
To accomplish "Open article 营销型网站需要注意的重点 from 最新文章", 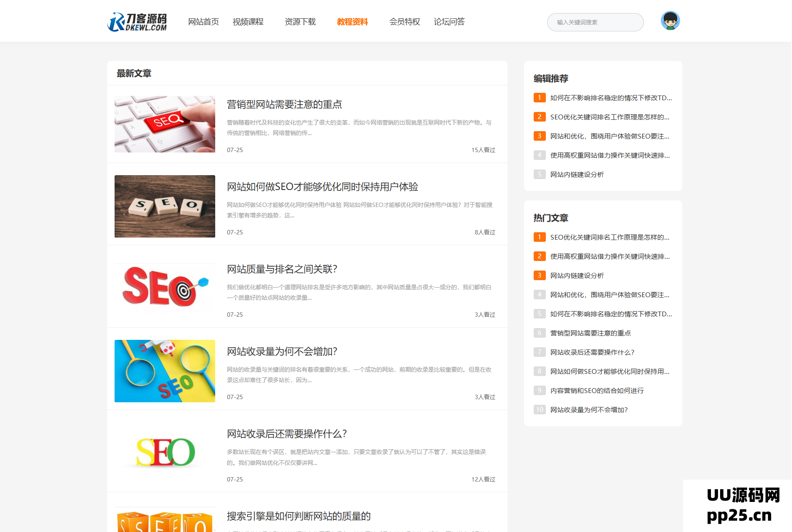I will click(284, 105).
